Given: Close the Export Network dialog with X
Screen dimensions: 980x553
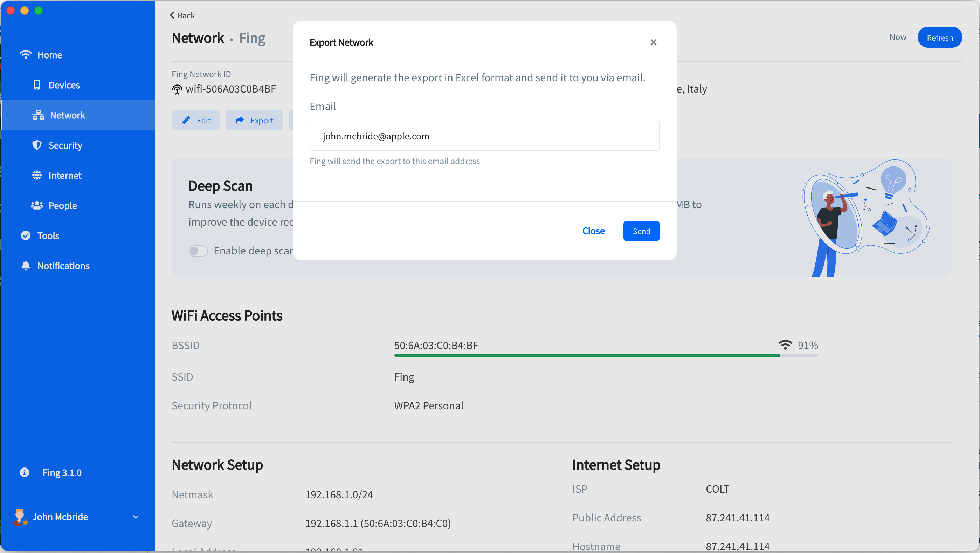Looking at the screenshot, I should click(x=653, y=42).
